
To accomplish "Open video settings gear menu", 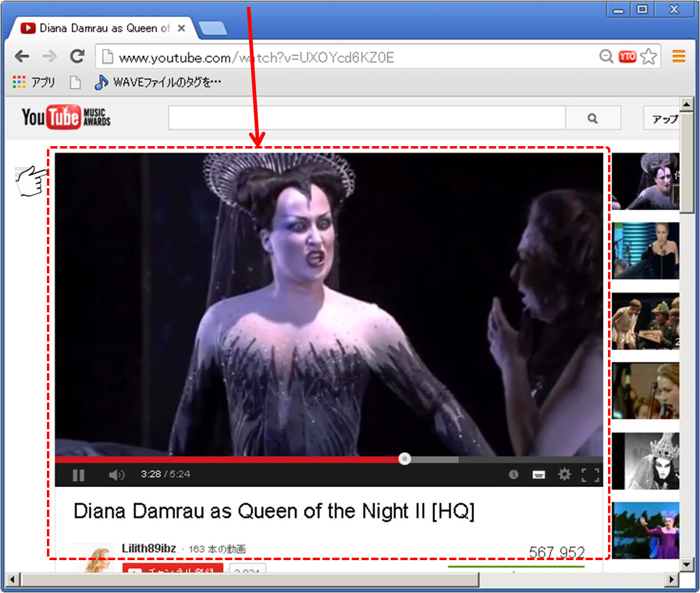I will click(x=565, y=474).
